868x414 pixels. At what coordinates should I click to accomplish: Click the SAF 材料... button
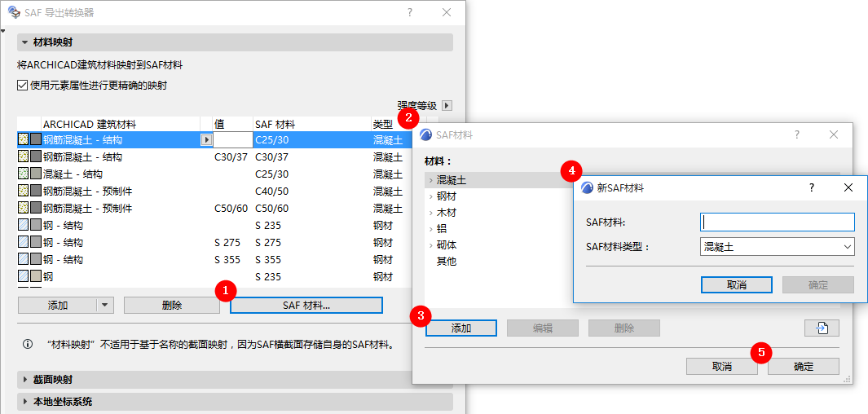coord(306,306)
